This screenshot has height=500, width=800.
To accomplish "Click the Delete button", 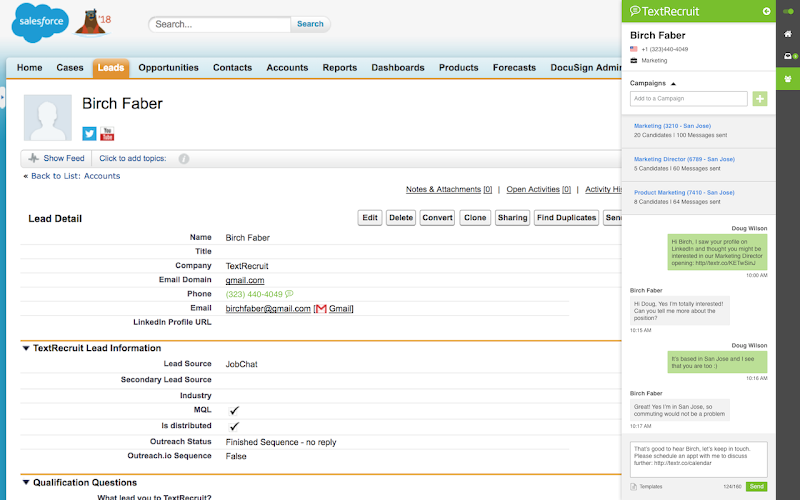I will 401,218.
